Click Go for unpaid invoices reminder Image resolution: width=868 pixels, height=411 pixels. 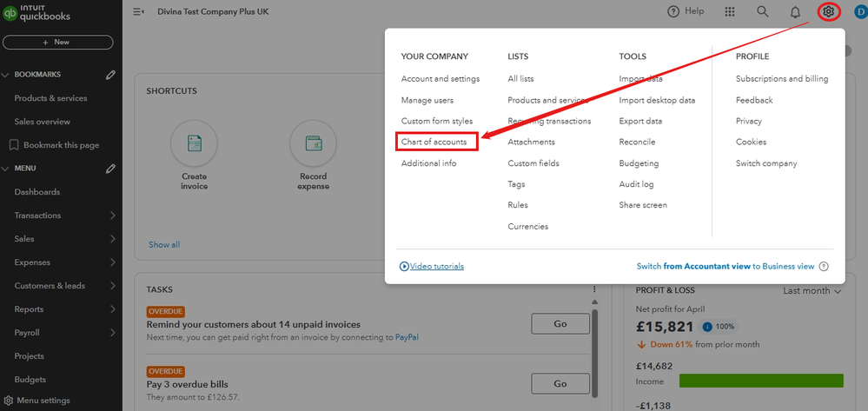coord(560,324)
